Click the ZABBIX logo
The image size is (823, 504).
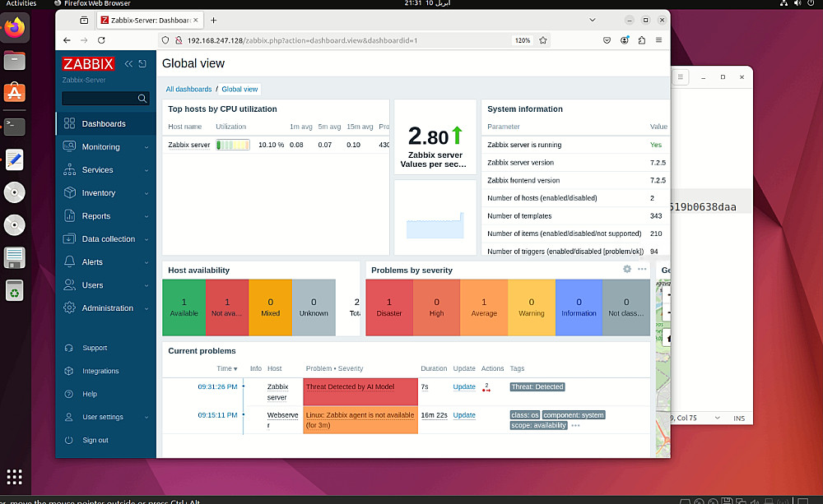coord(88,64)
